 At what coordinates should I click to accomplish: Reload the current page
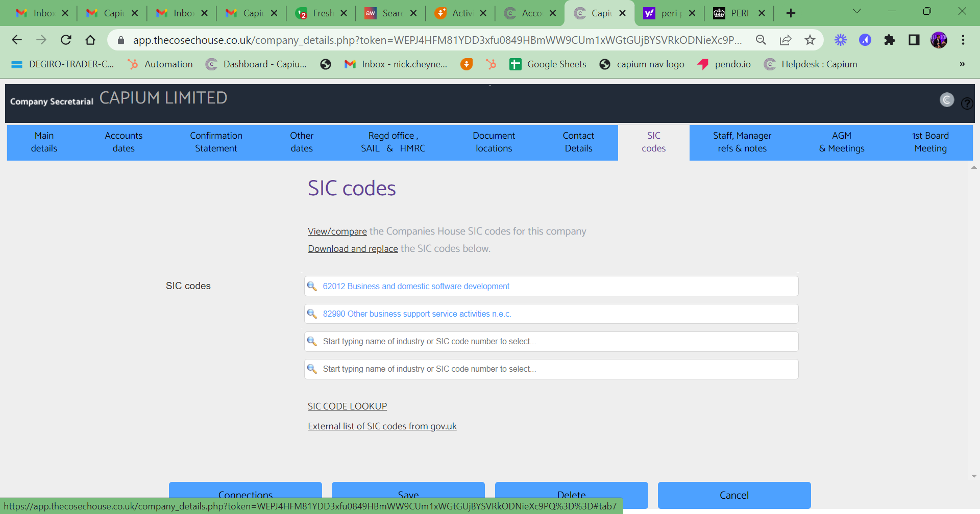66,40
